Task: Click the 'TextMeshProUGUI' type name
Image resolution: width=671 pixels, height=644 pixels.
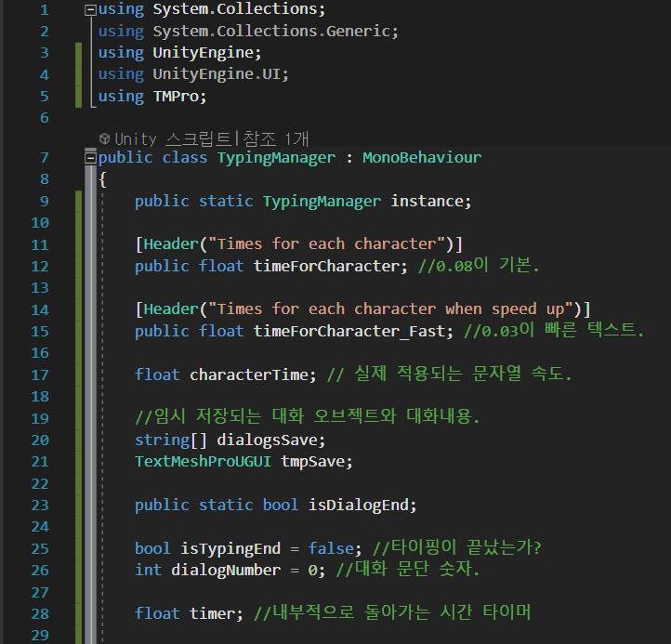Action: point(203,462)
